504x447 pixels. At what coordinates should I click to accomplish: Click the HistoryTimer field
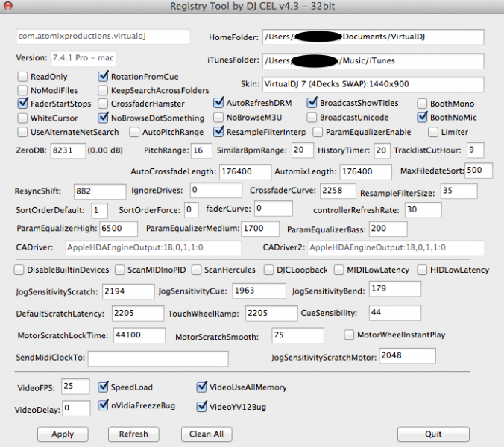(x=382, y=150)
